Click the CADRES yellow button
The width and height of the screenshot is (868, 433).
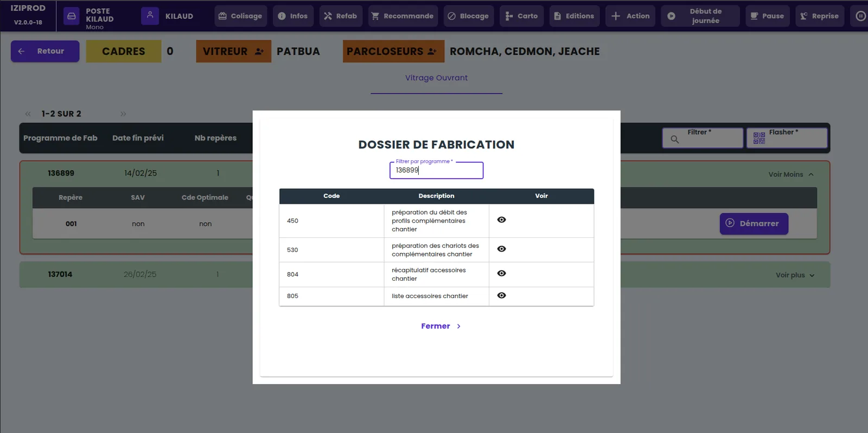pyautogui.click(x=124, y=51)
